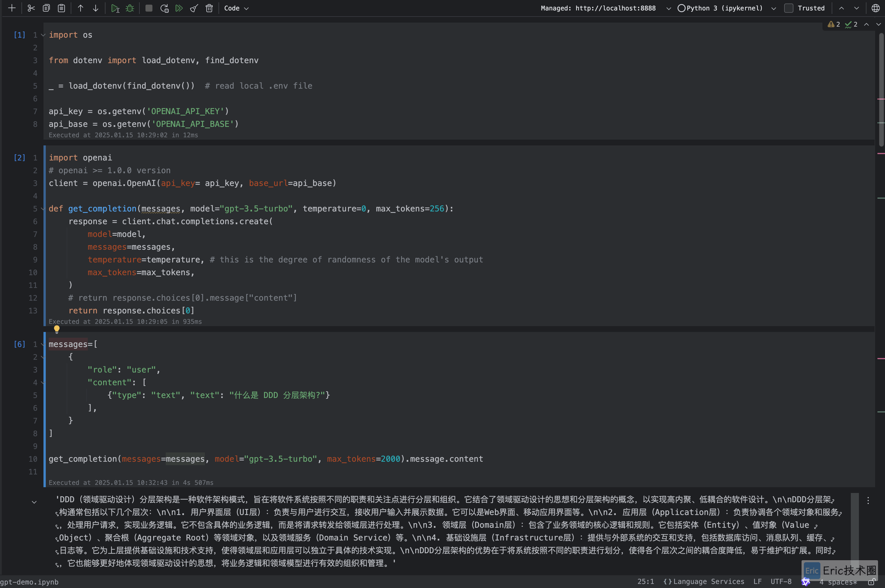The width and height of the screenshot is (885, 588).
Task: Jump to the previous highlighted problem
Action: click(x=866, y=24)
